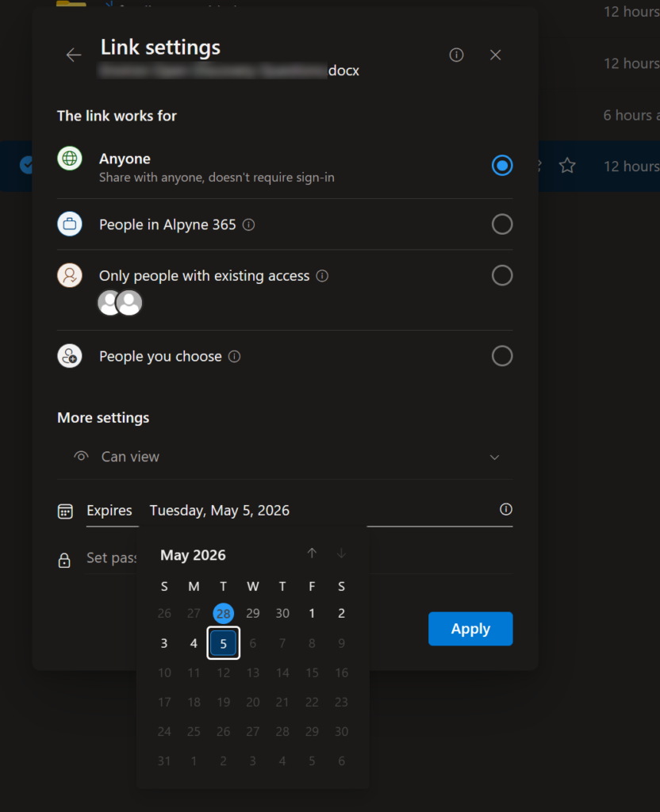Click the lock icon beside Set password

click(x=65, y=560)
